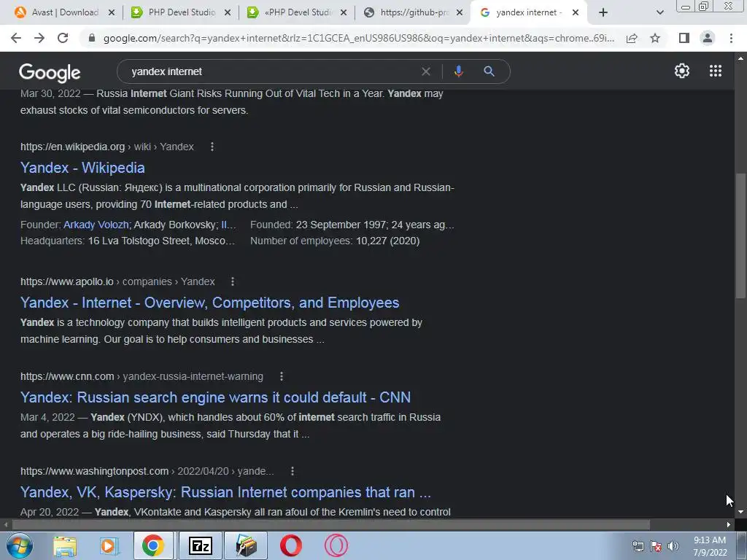The height and width of the screenshot is (560, 747).
Task: Open the Arkady Volozh founder link
Action: click(96, 225)
